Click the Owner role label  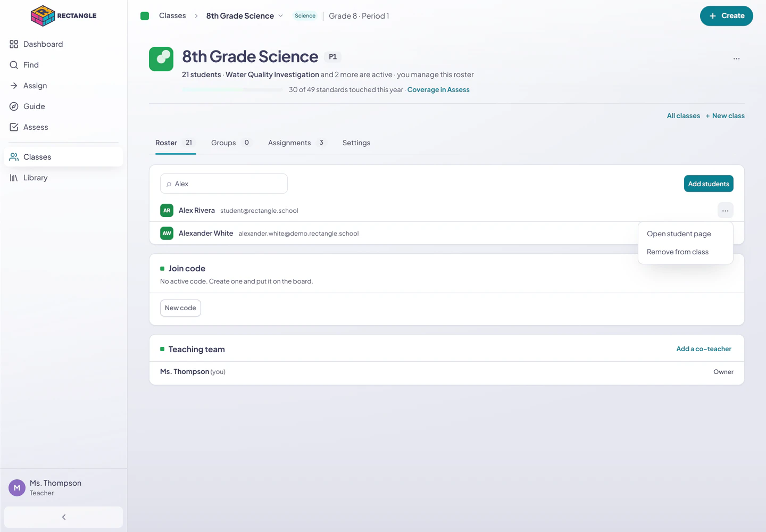click(x=723, y=372)
